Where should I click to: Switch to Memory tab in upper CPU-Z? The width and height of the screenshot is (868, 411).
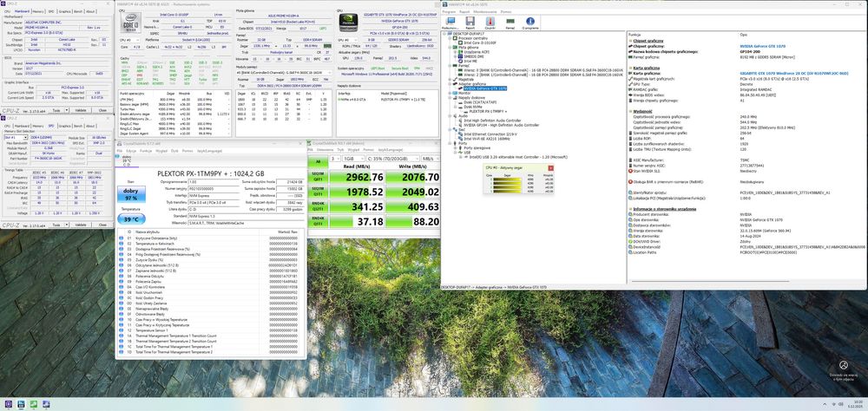(38, 11)
